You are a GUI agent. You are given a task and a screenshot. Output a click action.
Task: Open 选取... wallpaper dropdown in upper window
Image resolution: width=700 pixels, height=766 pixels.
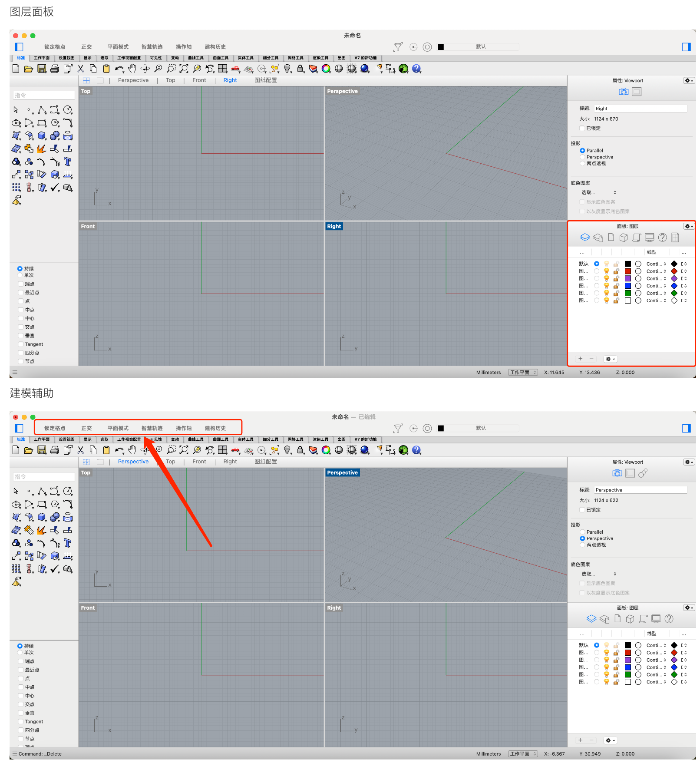click(x=599, y=192)
